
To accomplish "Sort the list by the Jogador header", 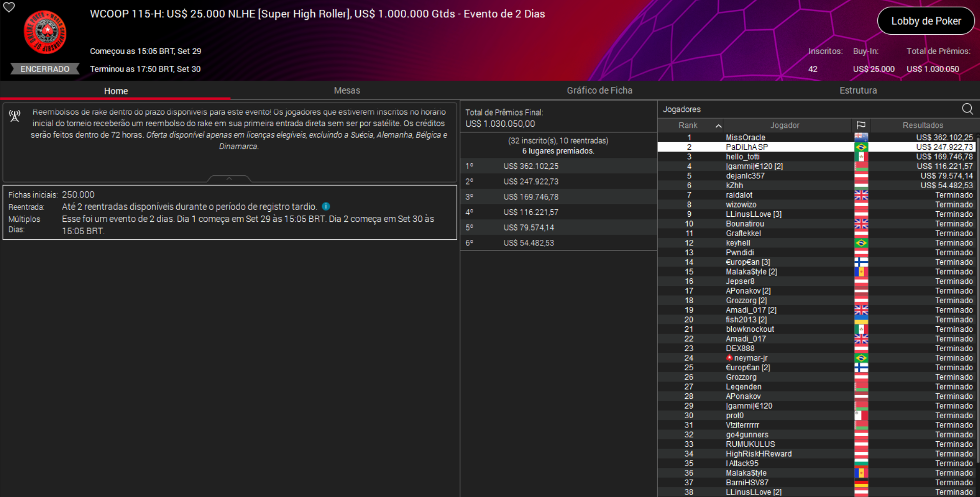I will (x=784, y=125).
